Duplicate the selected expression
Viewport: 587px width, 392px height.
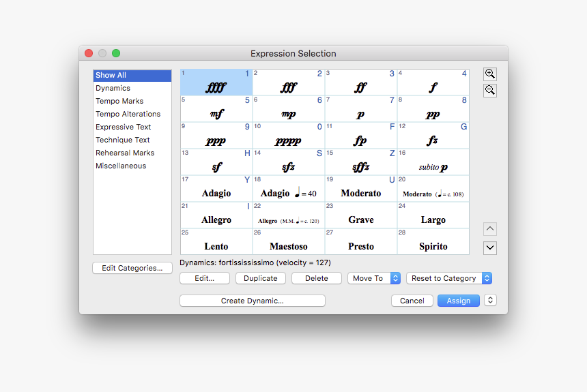pos(261,278)
